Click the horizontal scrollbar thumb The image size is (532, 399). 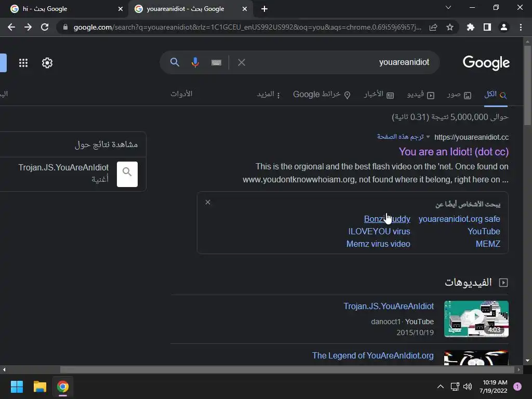[x=287, y=369]
